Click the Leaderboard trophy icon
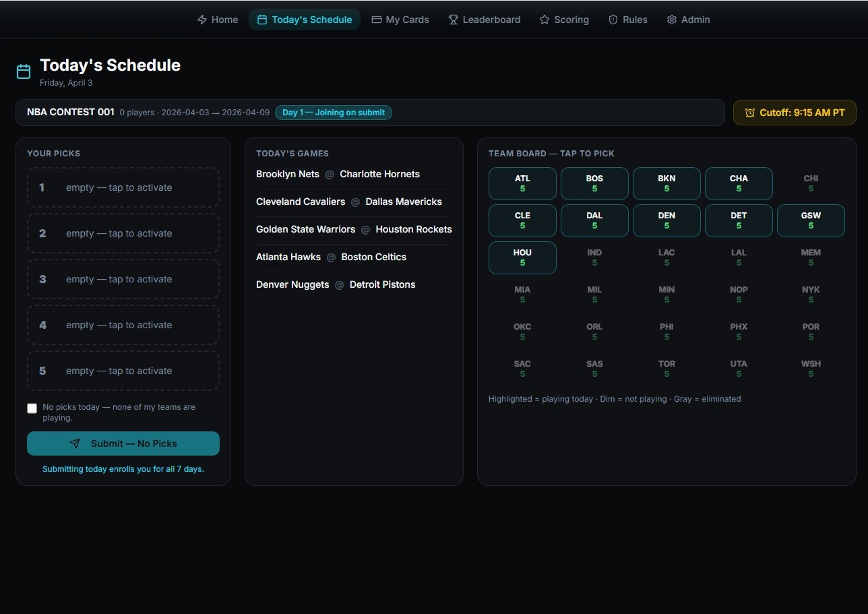Viewport: 868px width, 614px height. point(454,20)
